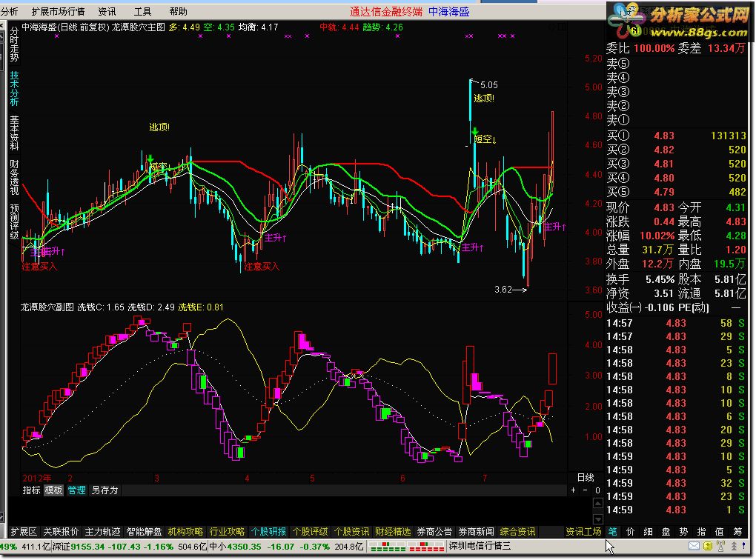Switch to the 筹 tab under tick list
This screenshot has height=560, width=756.
click(x=737, y=532)
